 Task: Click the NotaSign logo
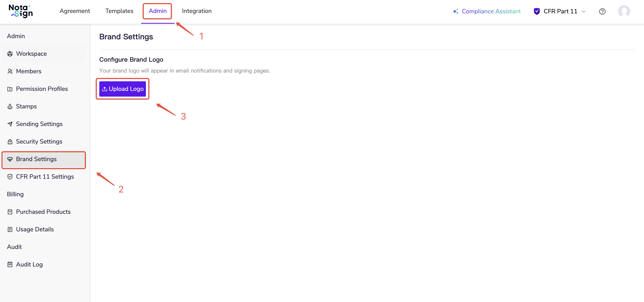click(21, 11)
